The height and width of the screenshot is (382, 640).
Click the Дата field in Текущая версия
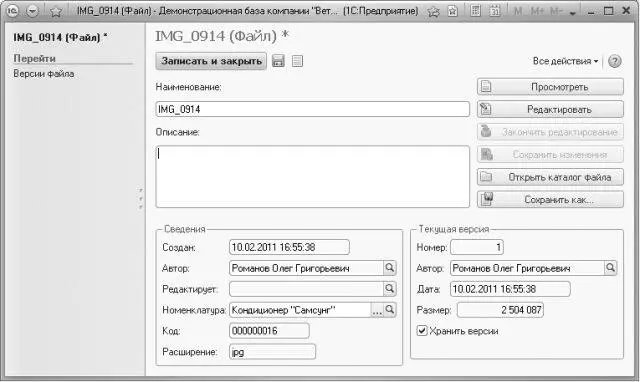click(510, 289)
